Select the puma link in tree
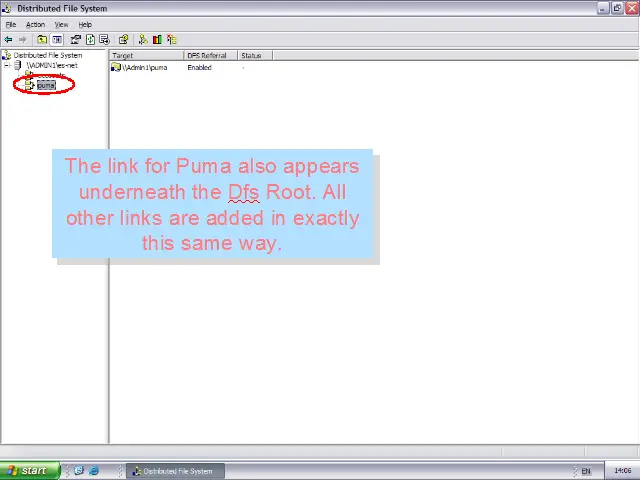Image resolution: width=640 pixels, height=480 pixels. click(46, 85)
